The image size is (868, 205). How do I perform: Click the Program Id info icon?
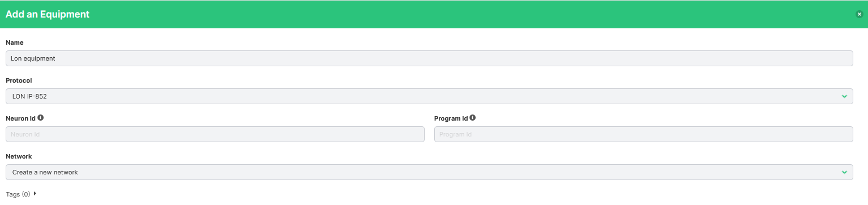pos(473,118)
